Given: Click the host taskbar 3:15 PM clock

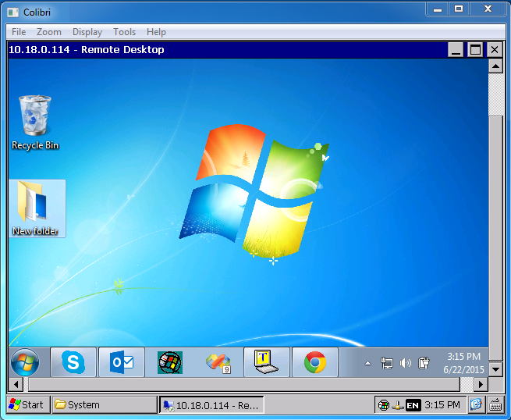Looking at the screenshot, I should tap(442, 405).
